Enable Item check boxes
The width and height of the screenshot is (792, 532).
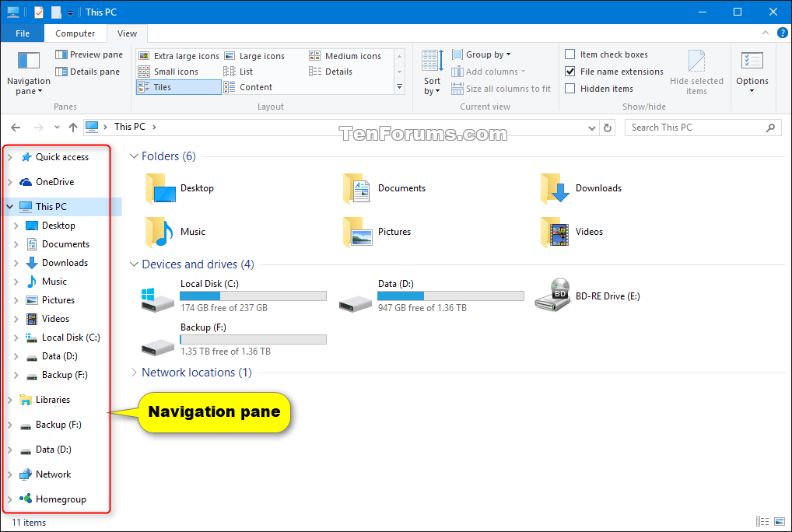click(571, 54)
